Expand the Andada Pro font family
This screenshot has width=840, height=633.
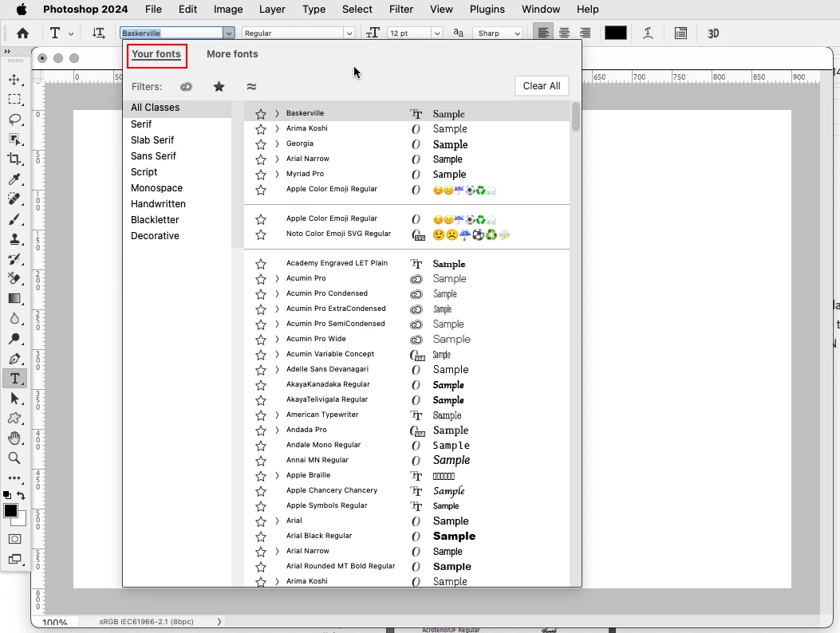[x=277, y=430]
